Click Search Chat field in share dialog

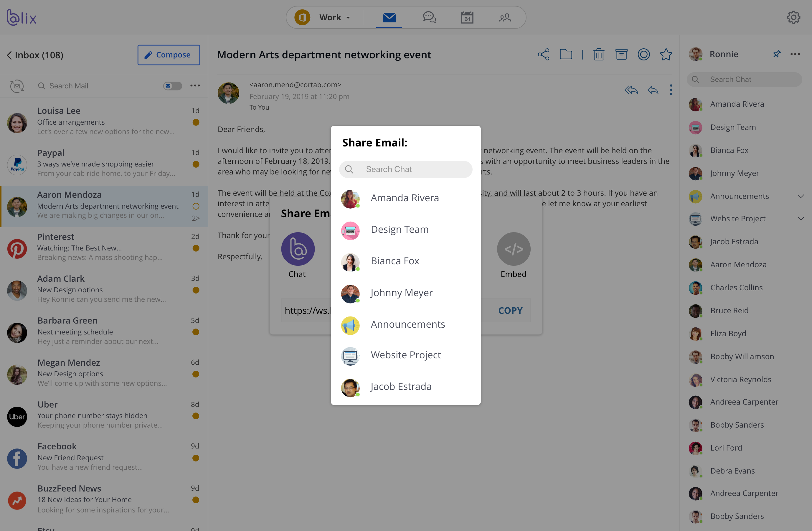pyautogui.click(x=406, y=170)
